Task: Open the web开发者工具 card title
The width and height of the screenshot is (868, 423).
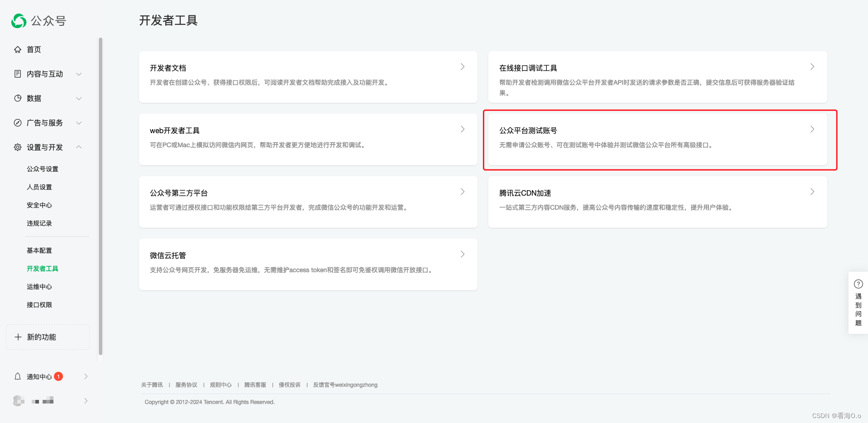Action: tap(175, 130)
